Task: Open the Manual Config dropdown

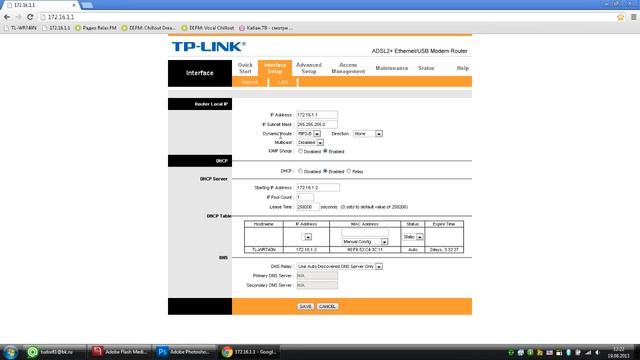Action: click(365, 242)
